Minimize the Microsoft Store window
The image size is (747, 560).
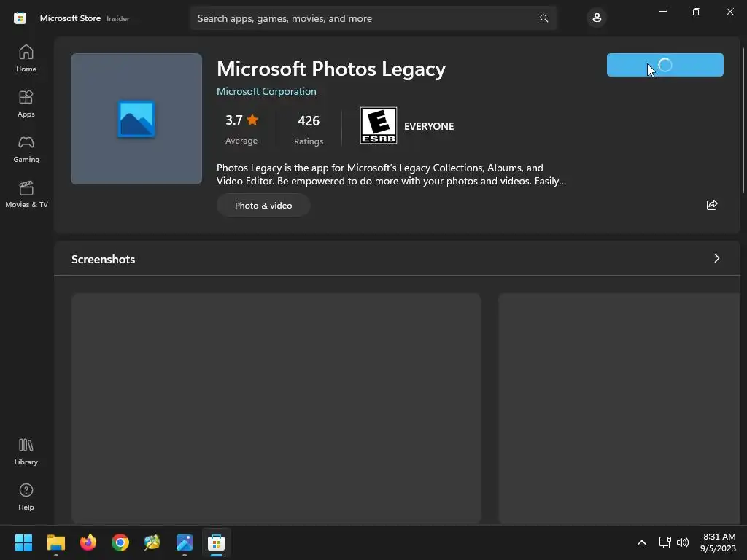663,12
